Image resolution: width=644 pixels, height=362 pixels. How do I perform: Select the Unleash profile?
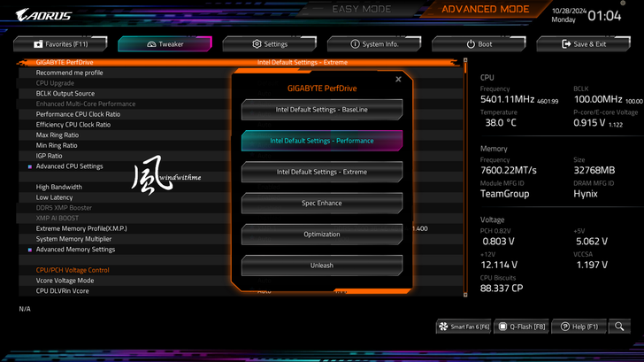322,266
